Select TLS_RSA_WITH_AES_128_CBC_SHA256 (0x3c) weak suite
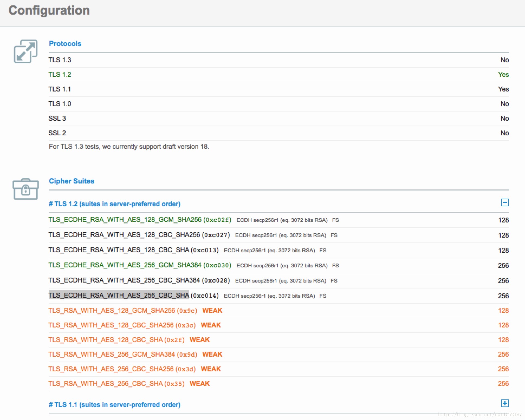This screenshot has width=525, height=420. 122,325
